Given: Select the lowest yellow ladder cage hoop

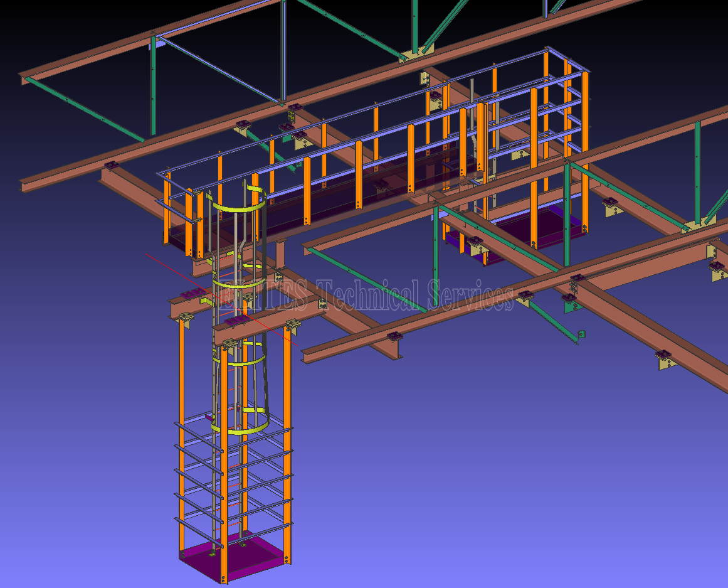Looking at the screenshot, I should pyautogui.click(x=241, y=430).
